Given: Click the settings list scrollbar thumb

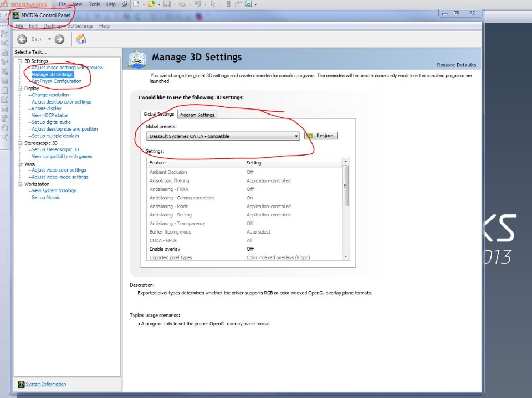Looking at the screenshot, I should pyautogui.click(x=345, y=186).
